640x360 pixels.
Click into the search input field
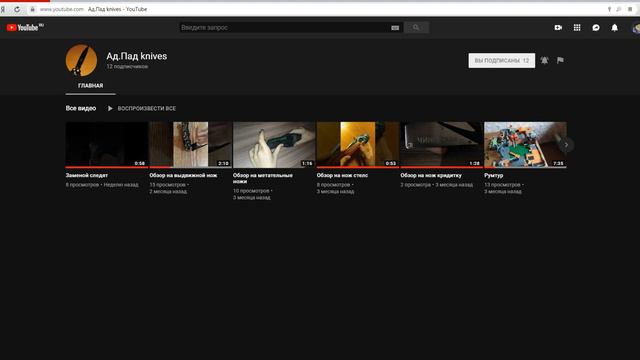click(284, 27)
